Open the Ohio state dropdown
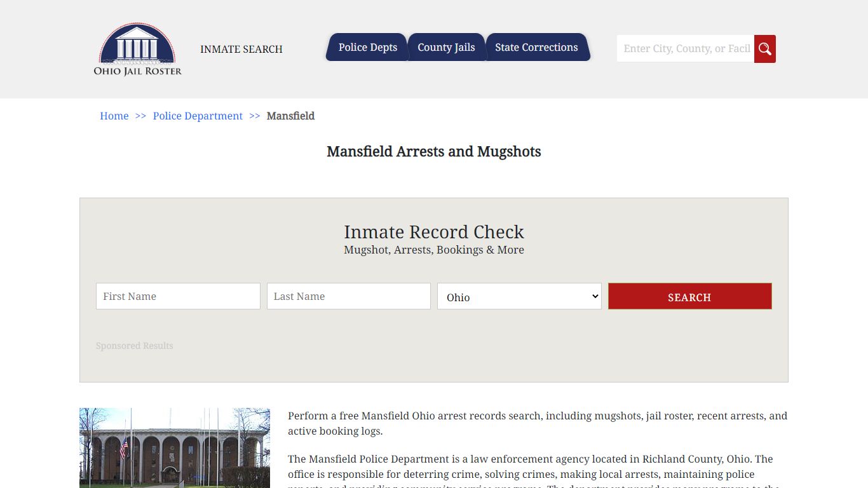The height and width of the screenshot is (488, 868). [519, 296]
